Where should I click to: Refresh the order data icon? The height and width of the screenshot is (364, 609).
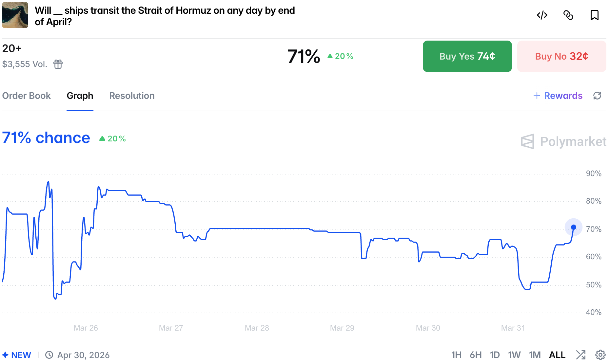pyautogui.click(x=597, y=96)
